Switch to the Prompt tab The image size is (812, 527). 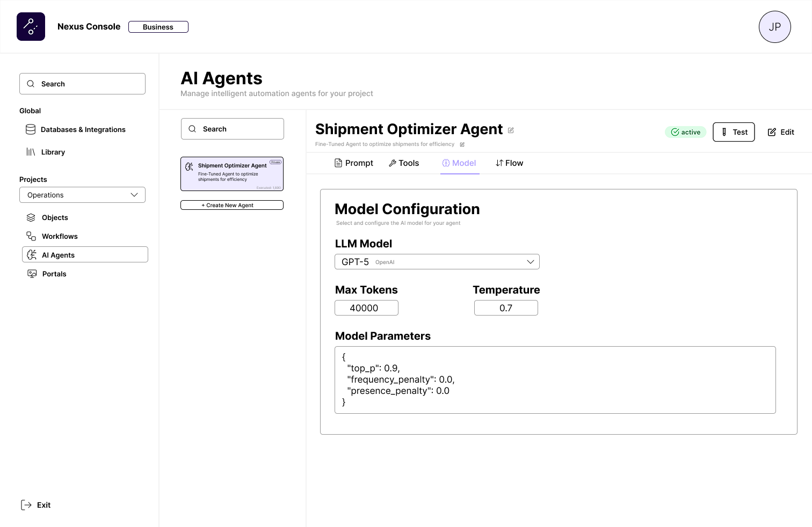353,163
